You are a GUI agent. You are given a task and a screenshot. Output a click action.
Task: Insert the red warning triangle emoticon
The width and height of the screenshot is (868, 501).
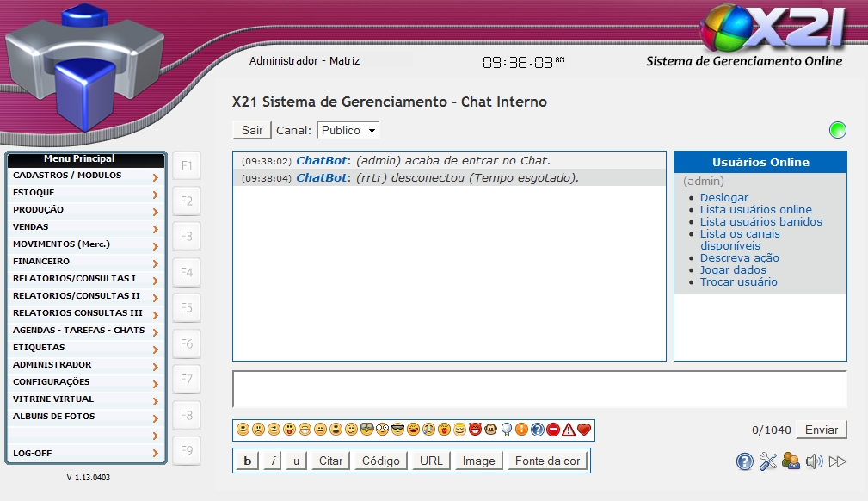pos(569,430)
